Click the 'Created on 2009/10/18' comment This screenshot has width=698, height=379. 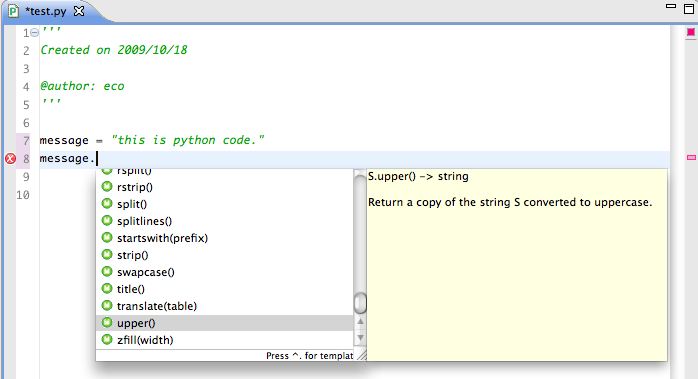click(x=114, y=50)
